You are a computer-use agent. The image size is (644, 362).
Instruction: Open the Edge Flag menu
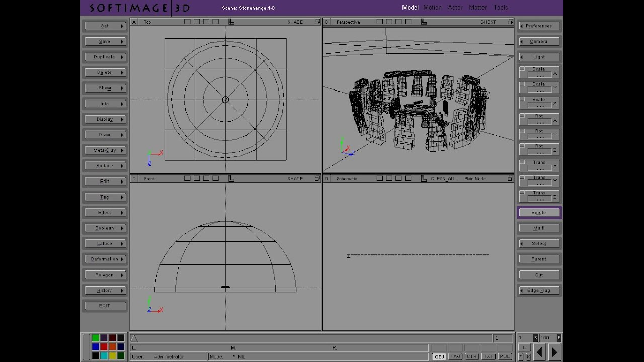click(539, 290)
